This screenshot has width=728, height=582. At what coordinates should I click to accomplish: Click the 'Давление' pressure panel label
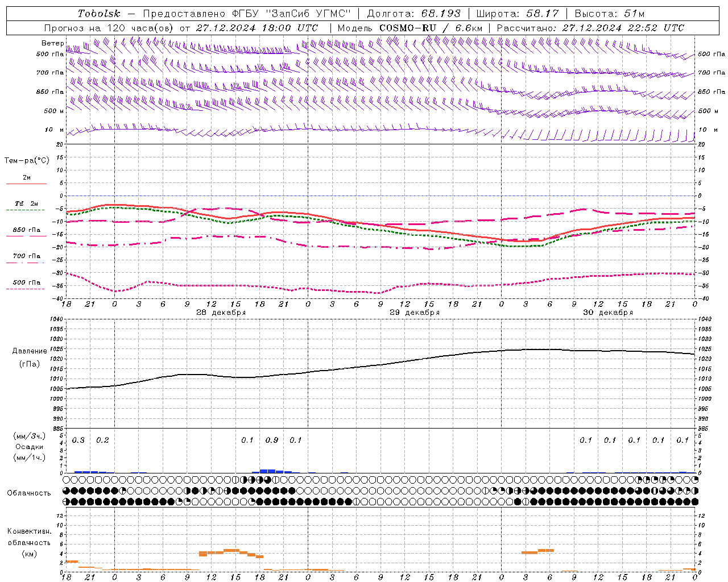tap(30, 351)
